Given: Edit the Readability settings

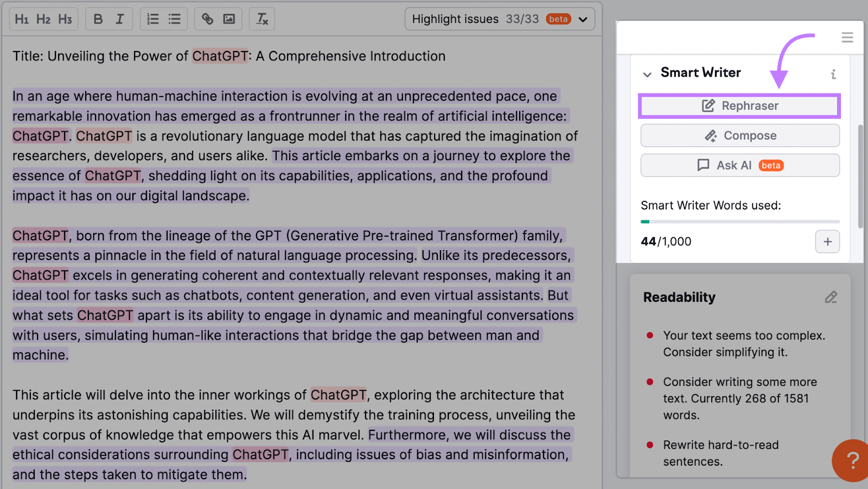Looking at the screenshot, I should click(x=831, y=297).
